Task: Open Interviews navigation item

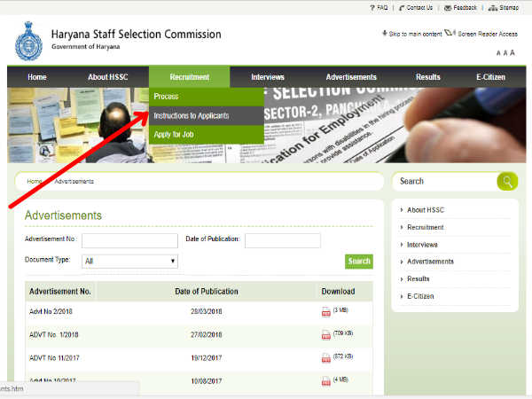Action: pos(268,77)
